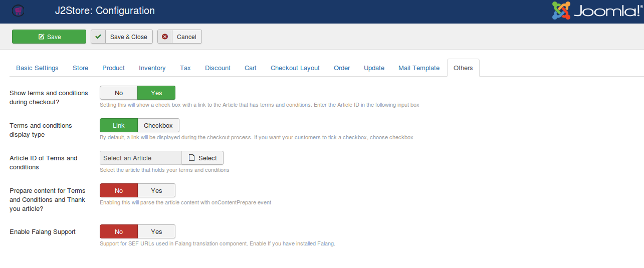Click the J2Store cart icon in header
644x268 pixels.
coord(18,11)
